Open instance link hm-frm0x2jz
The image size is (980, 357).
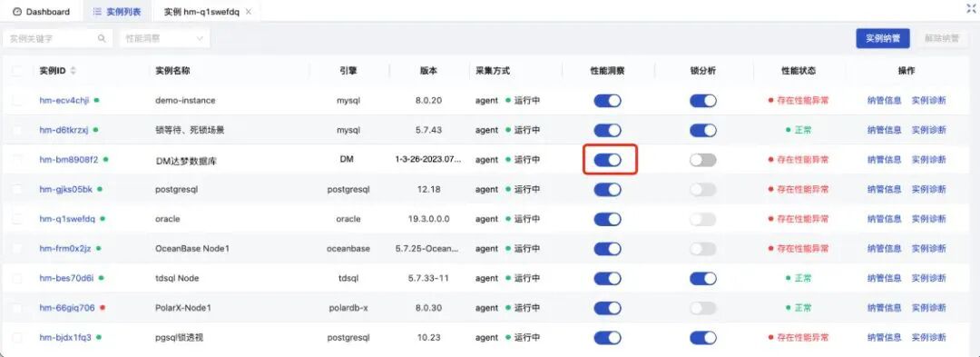pos(65,248)
